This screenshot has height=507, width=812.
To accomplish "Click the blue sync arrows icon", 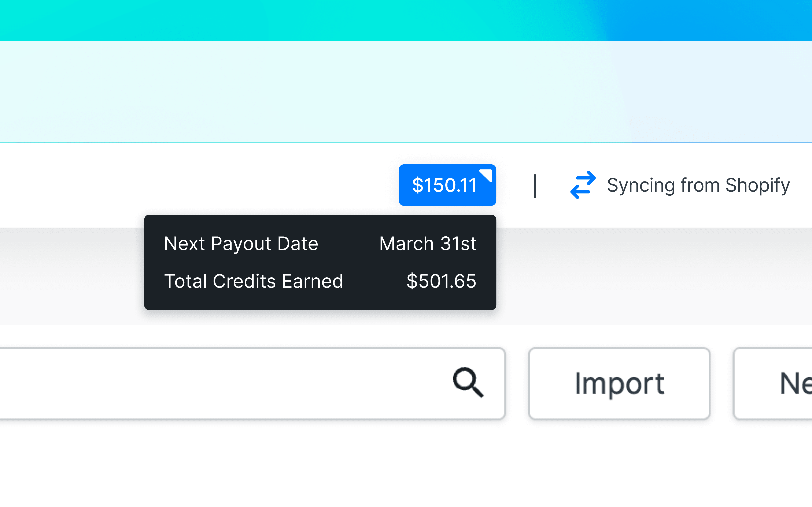I will click(583, 185).
